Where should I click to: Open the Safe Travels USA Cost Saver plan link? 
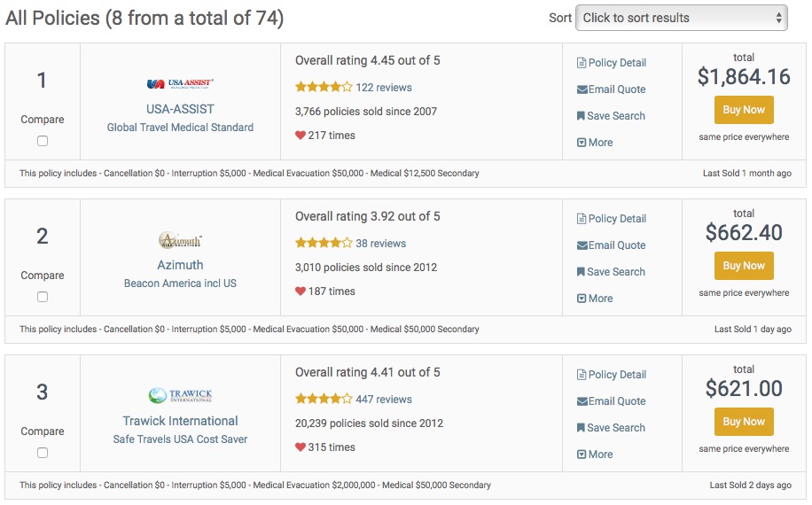180,439
